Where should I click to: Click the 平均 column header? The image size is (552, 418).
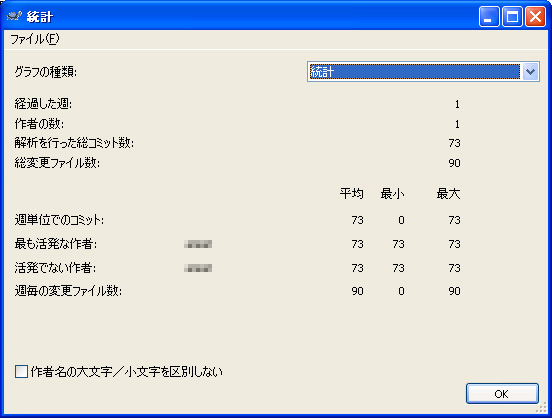tap(351, 193)
